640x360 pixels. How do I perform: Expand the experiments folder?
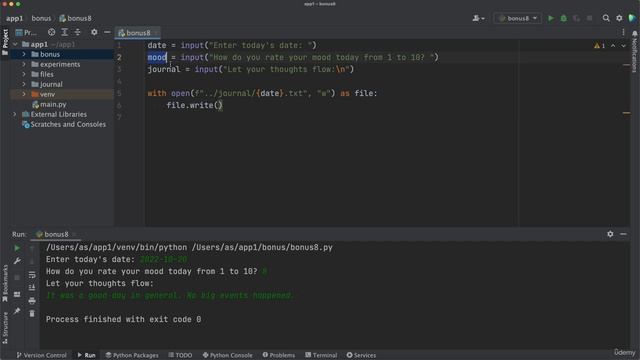pyautogui.click(x=24, y=64)
